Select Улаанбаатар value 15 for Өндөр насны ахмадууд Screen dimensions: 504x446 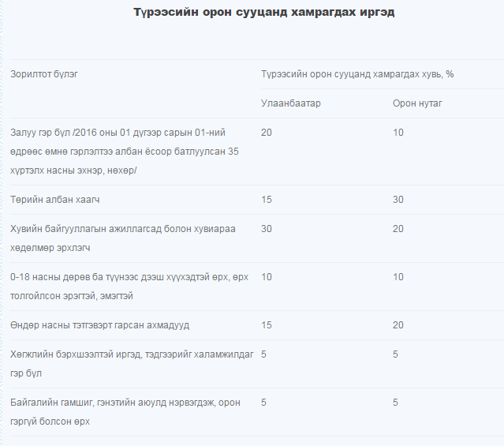(267, 325)
